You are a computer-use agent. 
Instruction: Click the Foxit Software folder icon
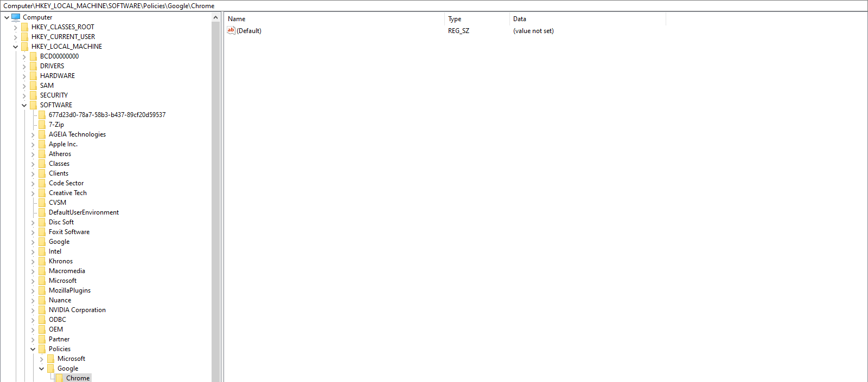tap(42, 232)
